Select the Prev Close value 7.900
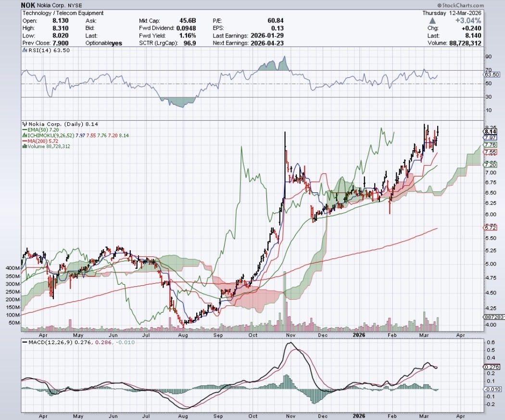Viewport: 505px width, 420px height. (x=60, y=43)
